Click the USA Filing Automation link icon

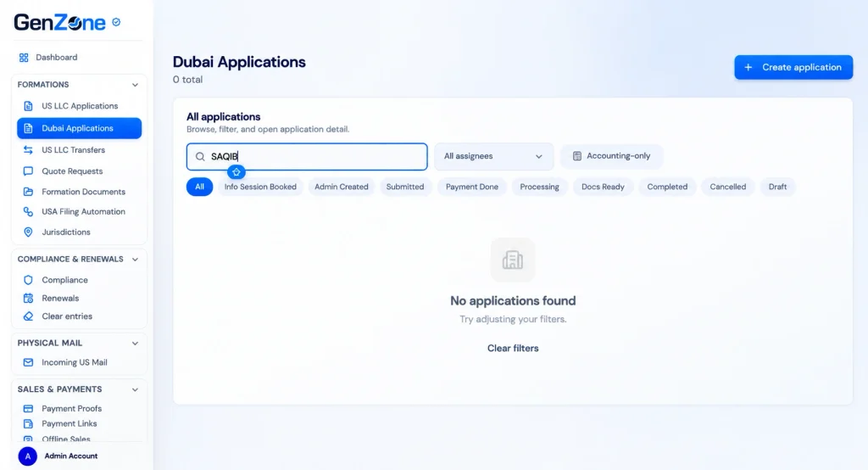pyautogui.click(x=28, y=212)
